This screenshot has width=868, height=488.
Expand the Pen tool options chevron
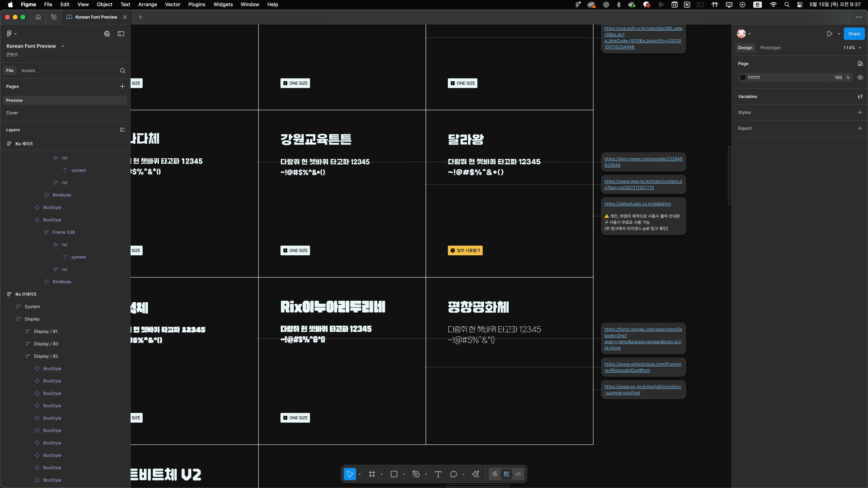click(x=426, y=474)
